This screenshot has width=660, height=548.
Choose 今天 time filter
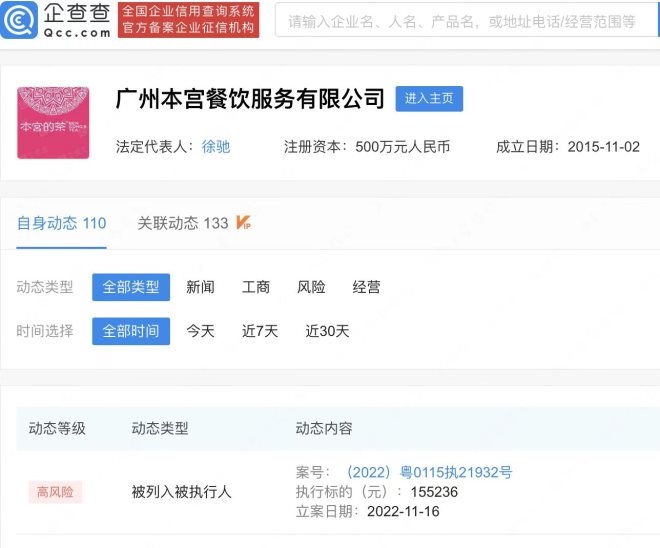[200, 331]
